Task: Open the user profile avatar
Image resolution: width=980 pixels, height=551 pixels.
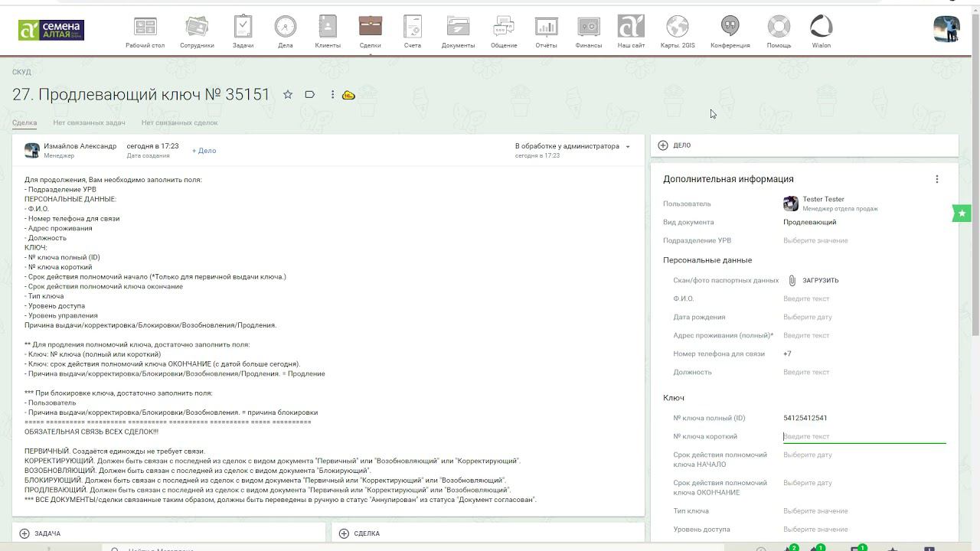Action: coord(947,29)
